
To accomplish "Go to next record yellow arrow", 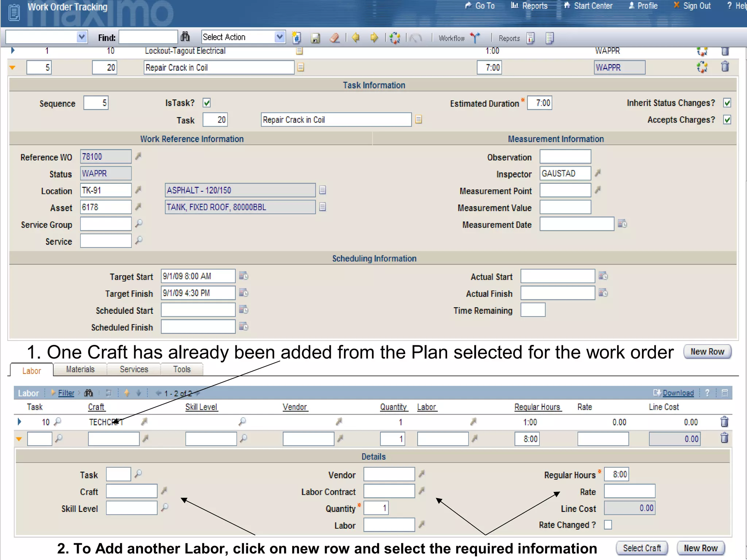I will coord(374,38).
